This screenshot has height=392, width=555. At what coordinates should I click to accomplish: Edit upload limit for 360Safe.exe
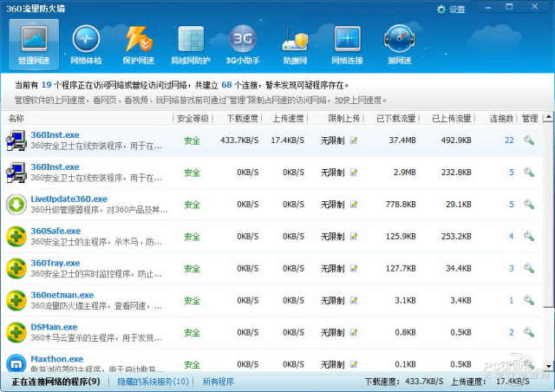(x=353, y=236)
